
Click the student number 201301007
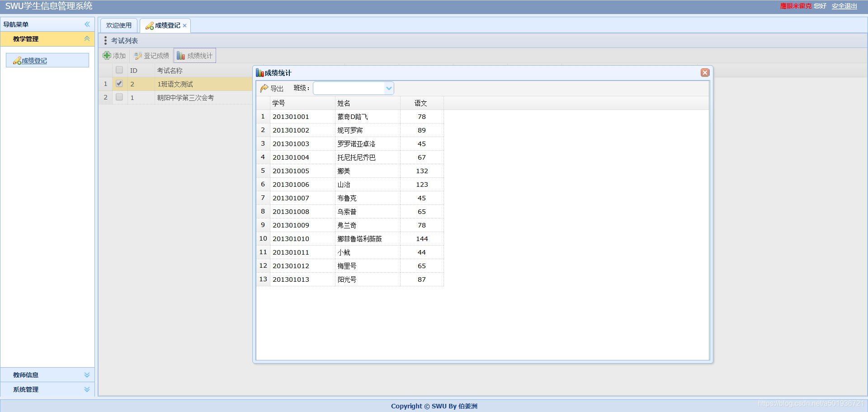point(291,198)
